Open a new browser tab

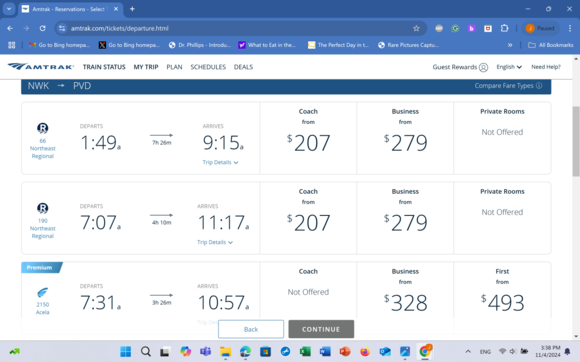(x=132, y=9)
